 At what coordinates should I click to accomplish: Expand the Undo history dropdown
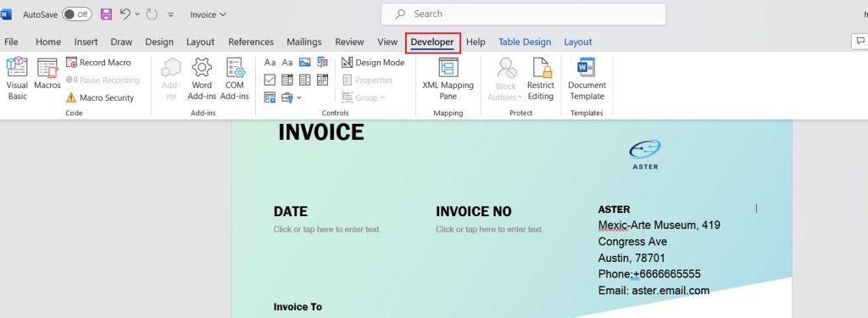137,14
